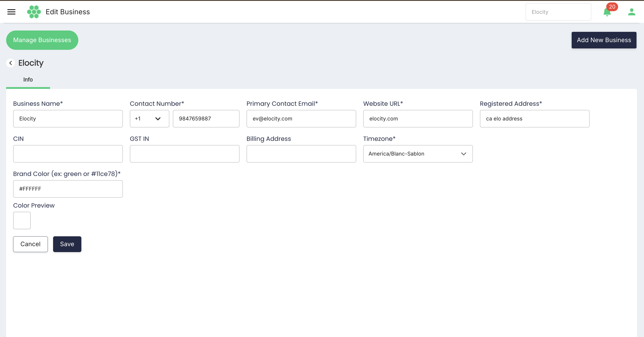This screenshot has height=337, width=644.
Task: Cancel the business edits
Action: coord(30,244)
